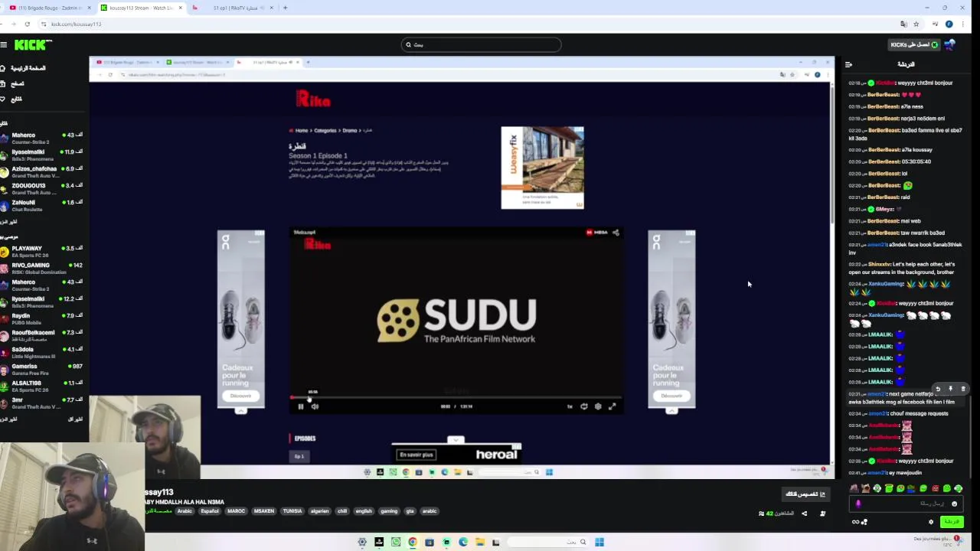The width and height of the screenshot is (980, 551).
Task: Select the MAROC tag
Action: (236, 511)
